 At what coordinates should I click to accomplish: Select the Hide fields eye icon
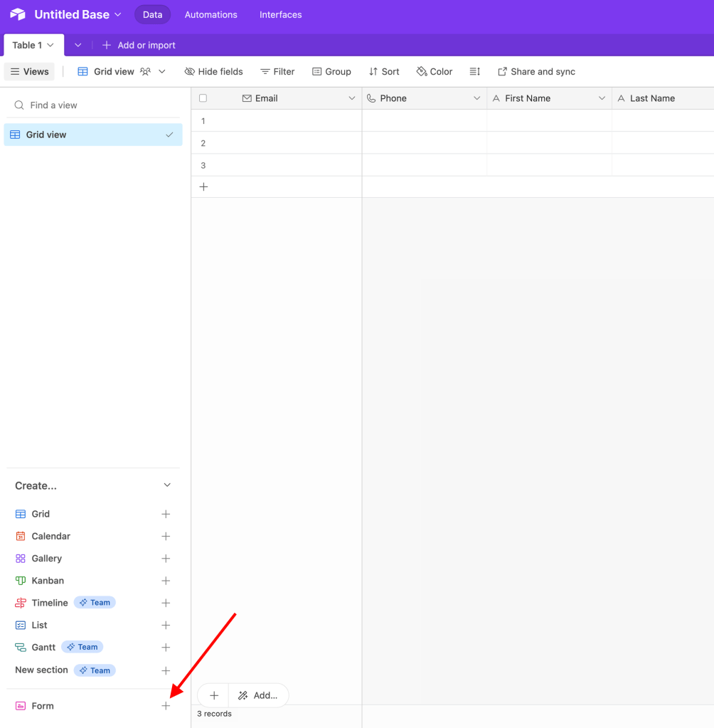189,71
